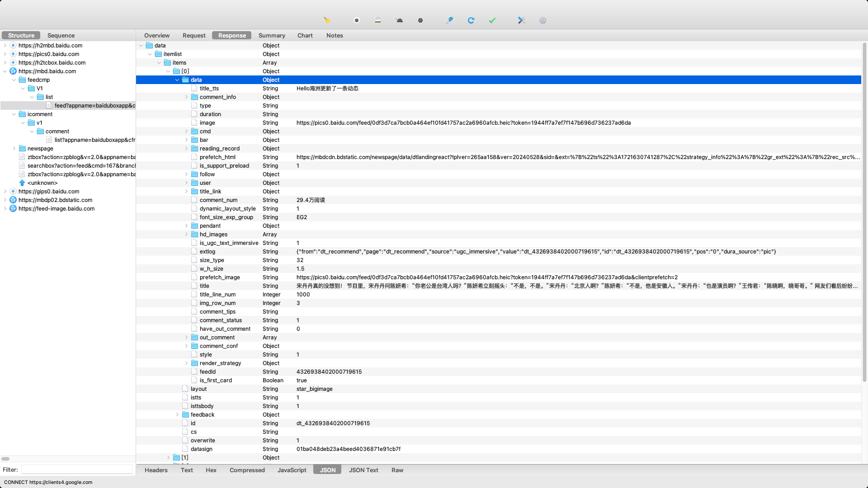Collapse the feedcmp folder
The height and width of the screenshot is (488, 868).
click(14, 80)
